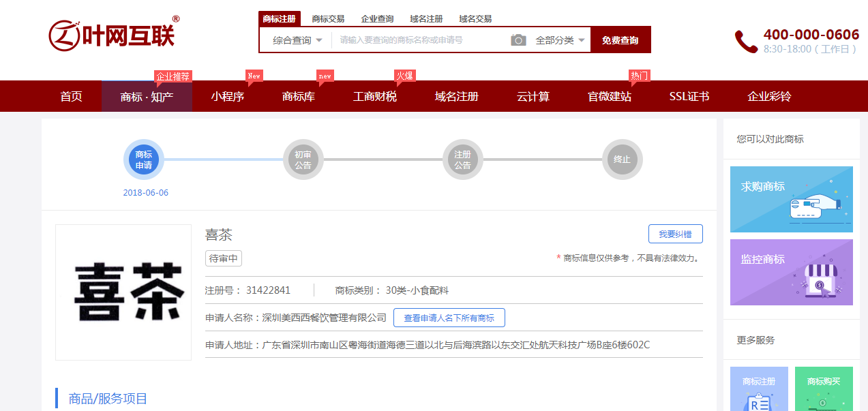Image resolution: width=868 pixels, height=411 pixels.
Task: Click the 注册公告 step circle
Action: [462, 159]
